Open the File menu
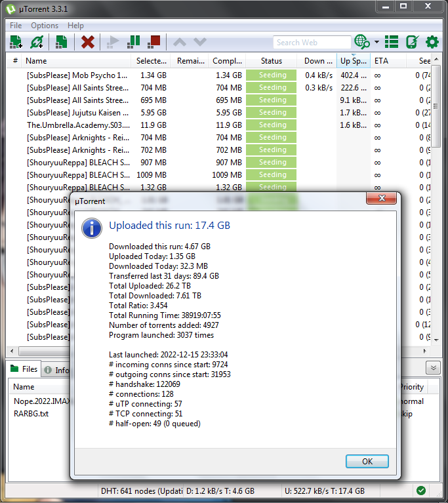448x503 pixels. click(16, 26)
